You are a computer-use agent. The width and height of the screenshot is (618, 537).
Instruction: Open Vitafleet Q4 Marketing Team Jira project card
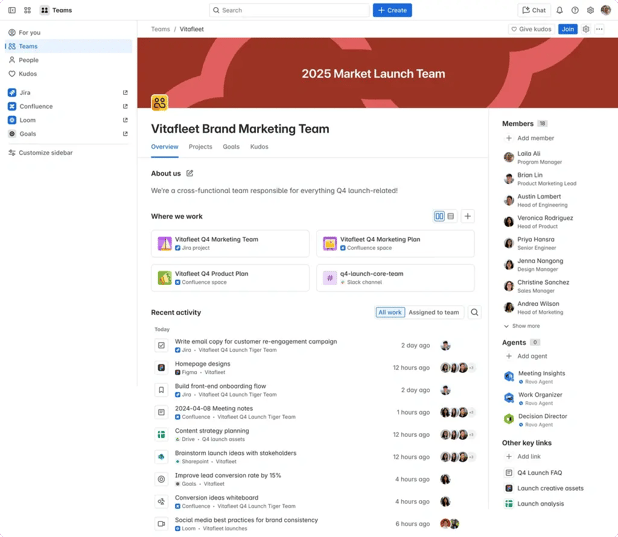point(230,244)
